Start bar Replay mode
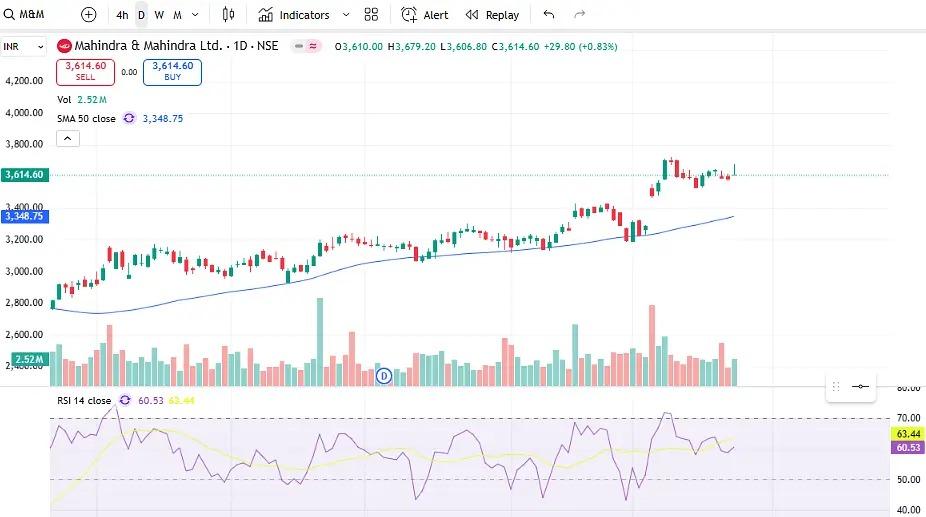This screenshot has height=517, width=926. click(492, 15)
